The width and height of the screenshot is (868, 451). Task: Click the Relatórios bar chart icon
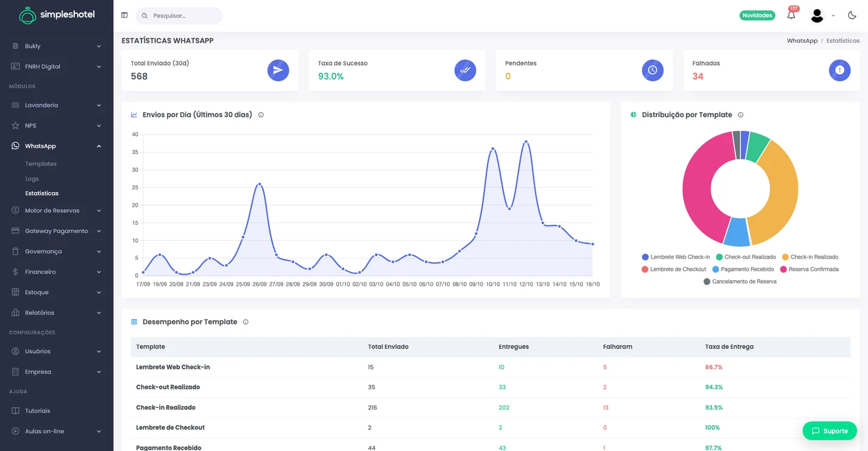coord(16,313)
